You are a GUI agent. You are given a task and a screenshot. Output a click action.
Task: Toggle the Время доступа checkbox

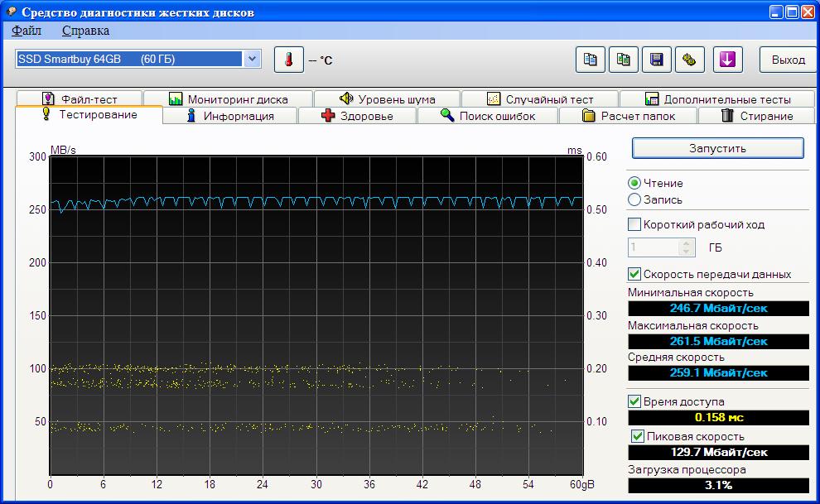634,401
